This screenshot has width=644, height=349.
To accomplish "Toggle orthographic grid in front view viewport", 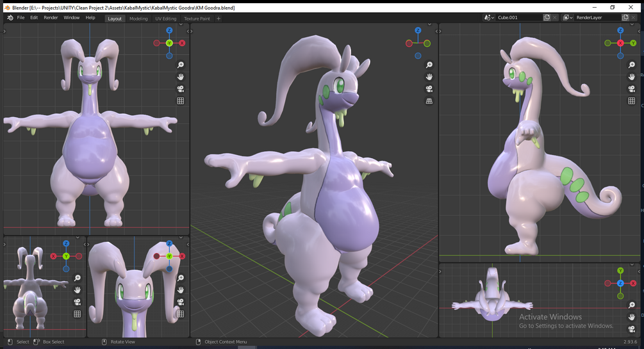I will click(180, 101).
